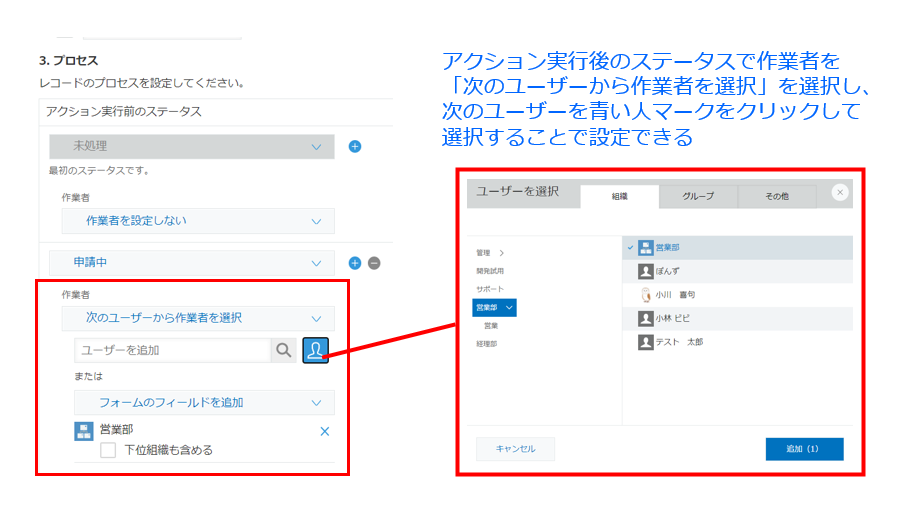This screenshot has width=898, height=512.
Task: Remove 営業部 with the blue X icon
Action: click(x=325, y=431)
